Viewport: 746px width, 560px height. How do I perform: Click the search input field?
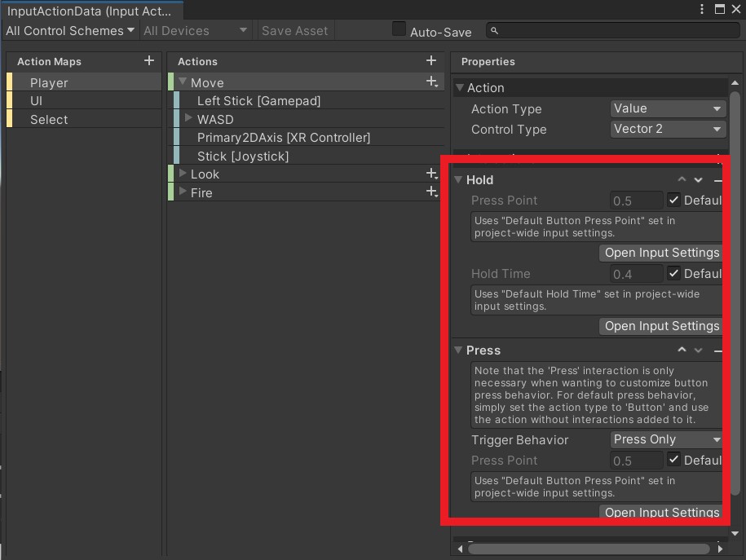(613, 30)
